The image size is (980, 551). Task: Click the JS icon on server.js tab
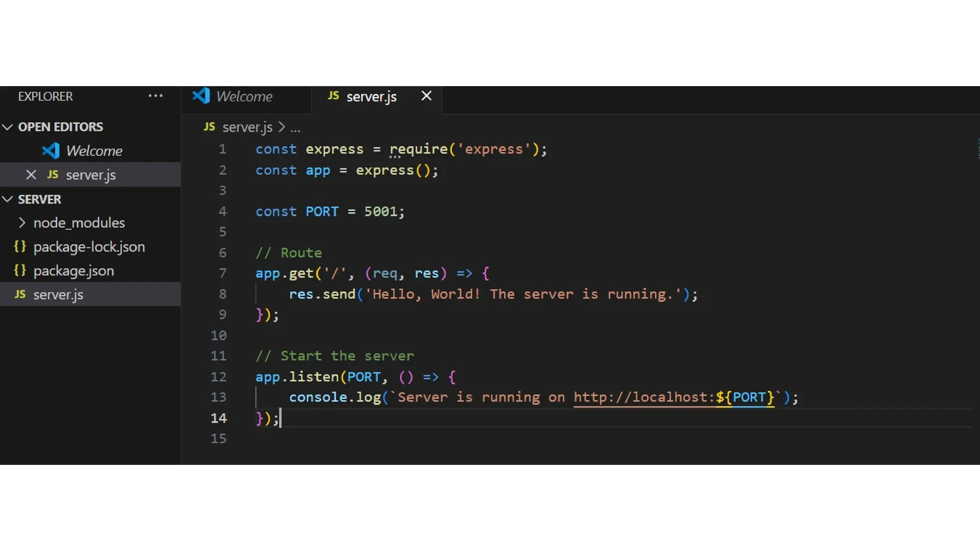coord(333,96)
